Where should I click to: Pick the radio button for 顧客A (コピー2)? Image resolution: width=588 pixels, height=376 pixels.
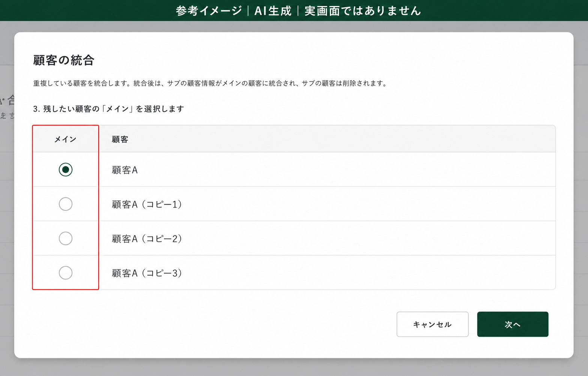[66, 238]
